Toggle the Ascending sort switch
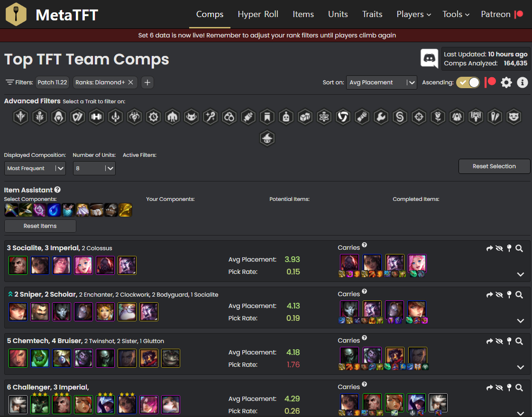Image resolution: width=532 pixels, height=417 pixels. pos(468,82)
